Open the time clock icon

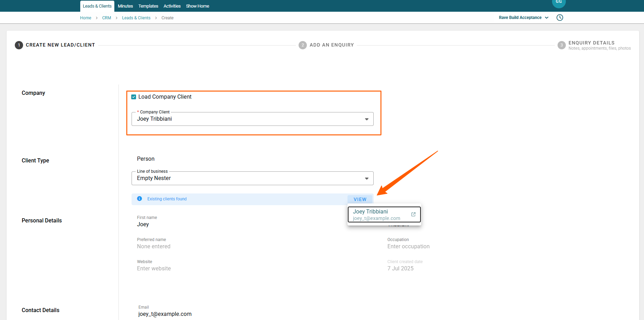click(x=560, y=18)
